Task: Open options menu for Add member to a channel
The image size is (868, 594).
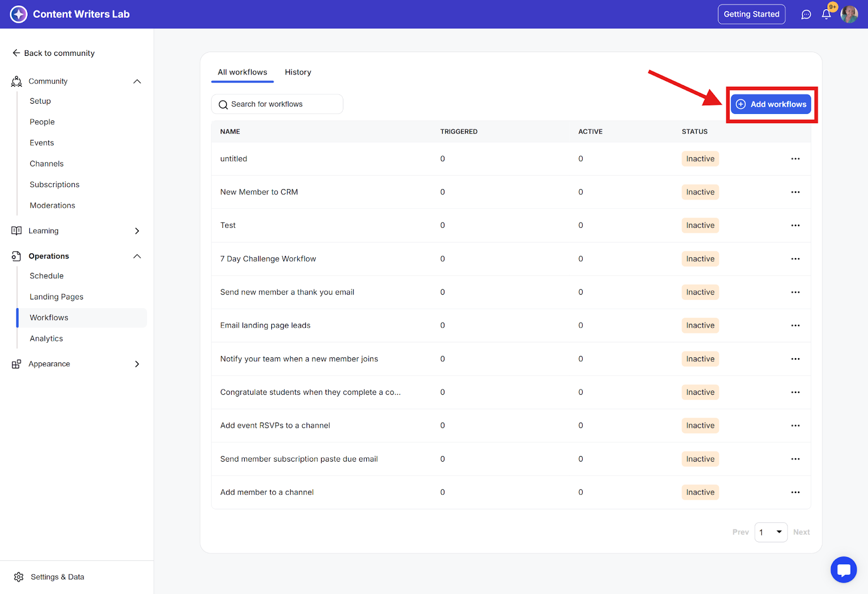Action: tap(795, 493)
